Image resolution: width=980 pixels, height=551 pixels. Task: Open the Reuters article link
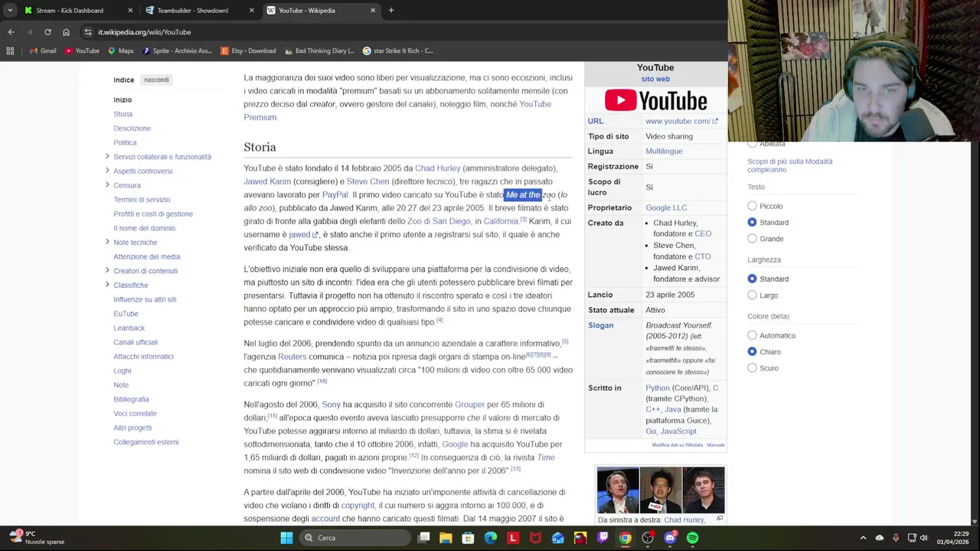[x=292, y=357]
